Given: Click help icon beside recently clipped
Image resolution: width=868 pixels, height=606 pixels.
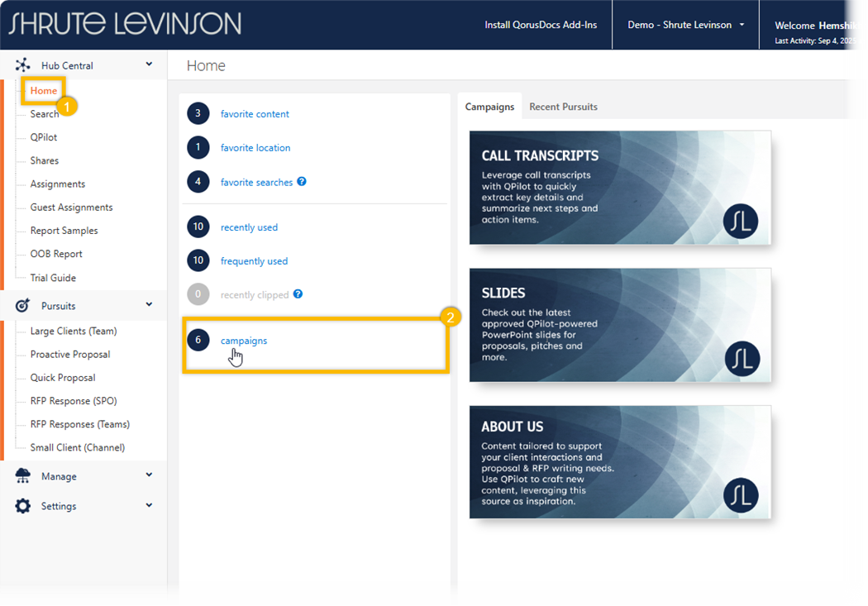Looking at the screenshot, I should pos(298,293).
